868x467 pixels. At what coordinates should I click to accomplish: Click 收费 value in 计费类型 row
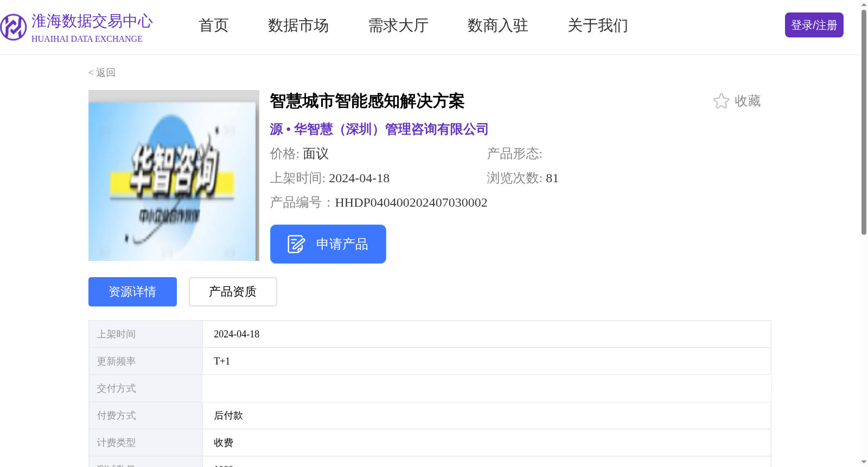coord(224,443)
